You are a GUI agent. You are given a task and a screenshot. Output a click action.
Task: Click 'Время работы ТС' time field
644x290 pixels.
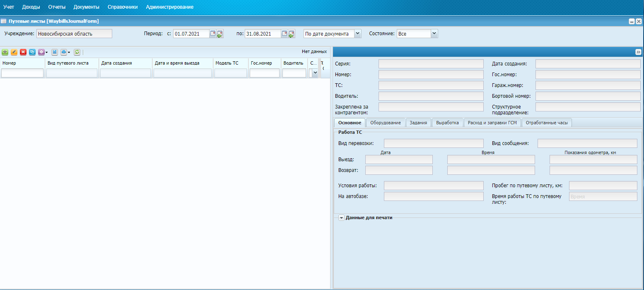tap(603, 196)
